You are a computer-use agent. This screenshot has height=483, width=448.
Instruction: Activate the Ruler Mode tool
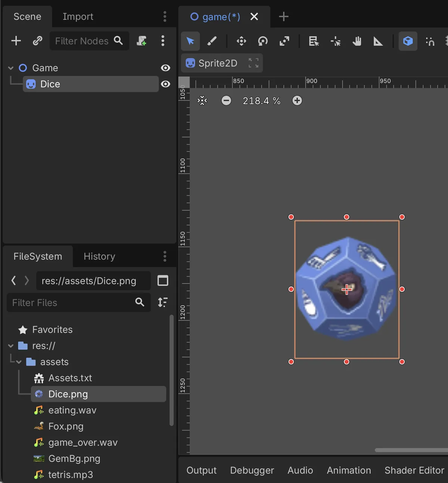click(378, 41)
